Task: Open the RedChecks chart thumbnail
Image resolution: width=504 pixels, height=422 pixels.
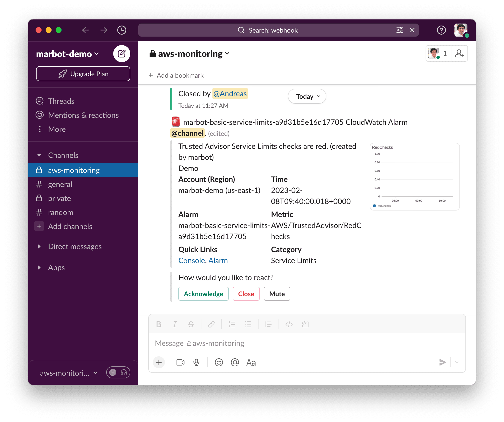Action: 415,177
